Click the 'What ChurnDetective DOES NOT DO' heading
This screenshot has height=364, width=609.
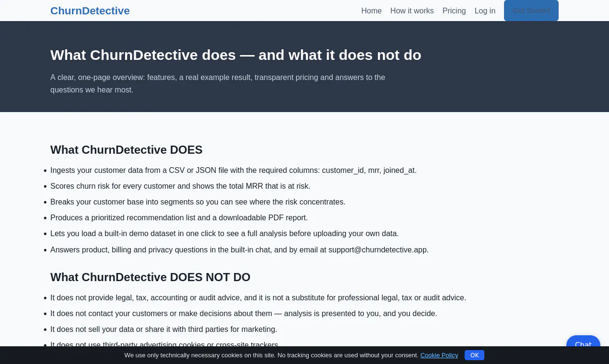click(151, 277)
